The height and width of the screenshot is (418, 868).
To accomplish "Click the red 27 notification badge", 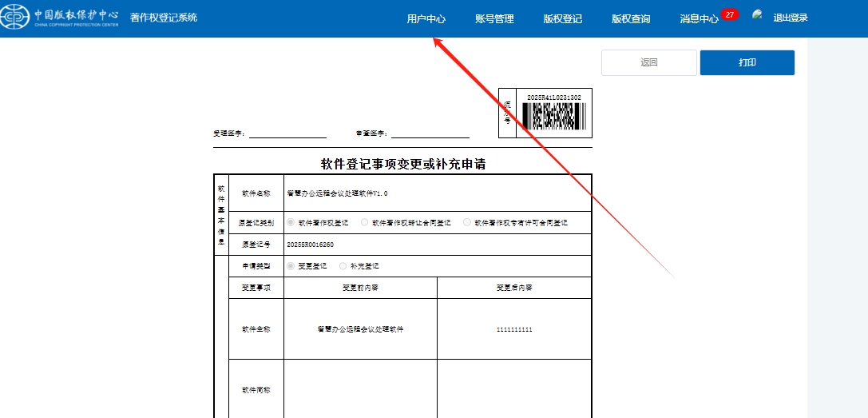I will click(729, 14).
